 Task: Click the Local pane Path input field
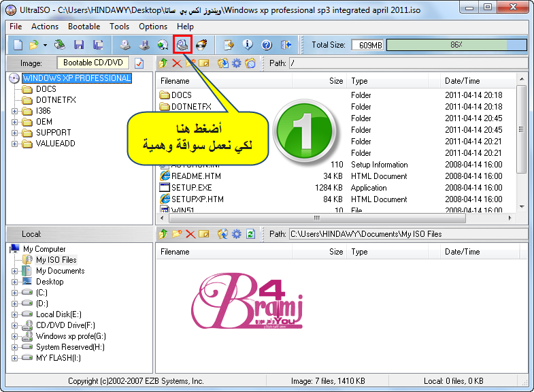click(x=407, y=234)
